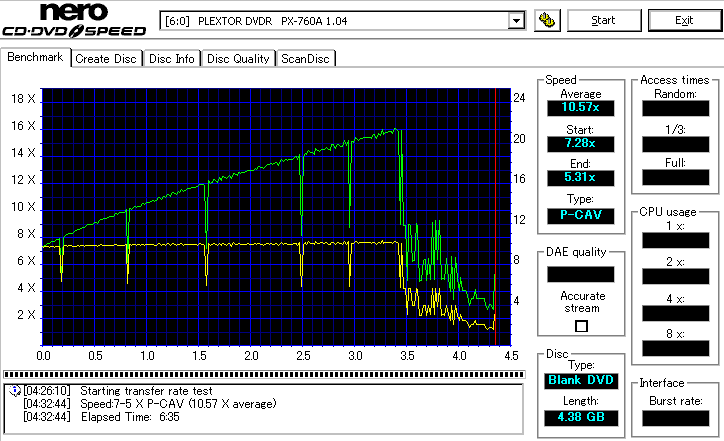Click the 18 X left axis label

(x=23, y=99)
